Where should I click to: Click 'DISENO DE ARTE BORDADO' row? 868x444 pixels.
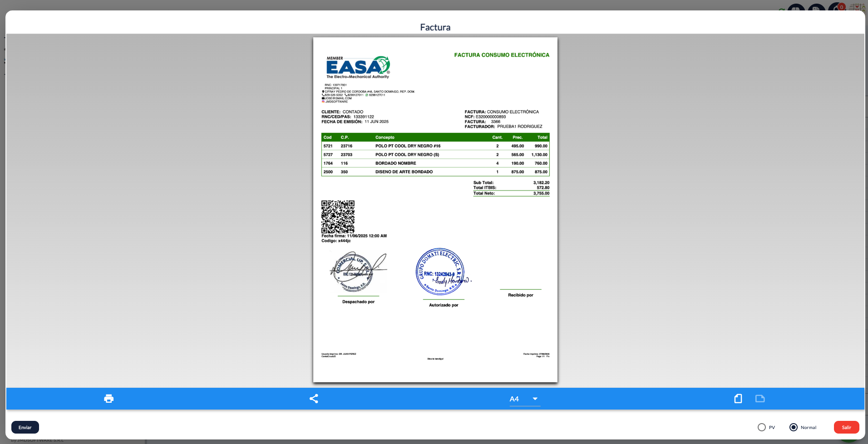(435, 172)
